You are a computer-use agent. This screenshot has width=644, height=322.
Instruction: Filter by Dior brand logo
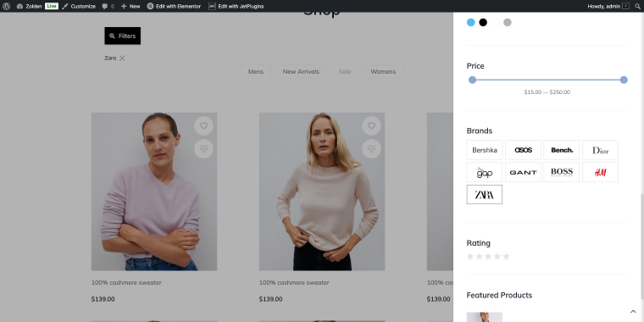(600, 150)
